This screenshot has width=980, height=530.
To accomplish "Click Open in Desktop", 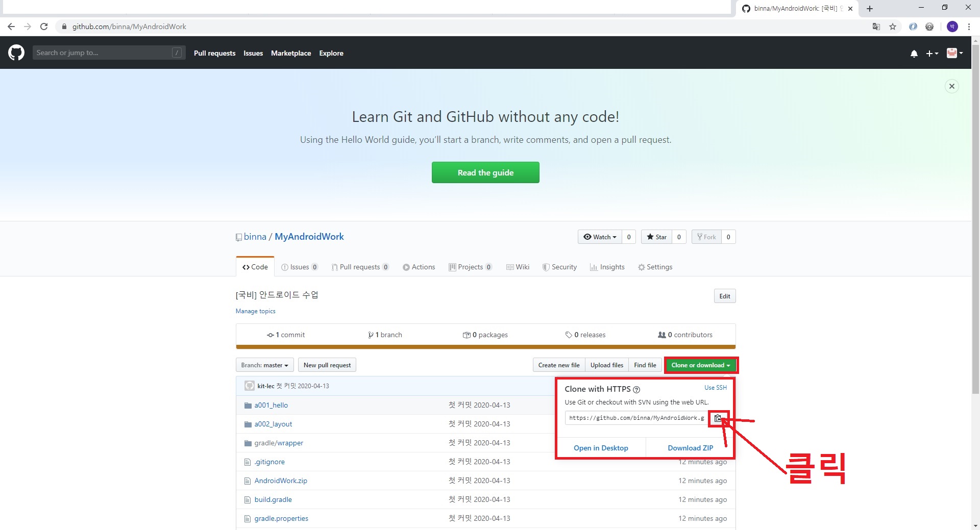I will (x=601, y=448).
